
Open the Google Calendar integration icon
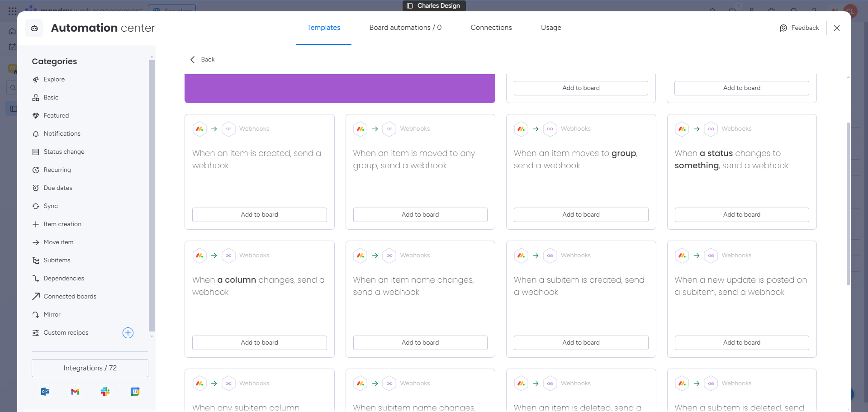pos(135,392)
